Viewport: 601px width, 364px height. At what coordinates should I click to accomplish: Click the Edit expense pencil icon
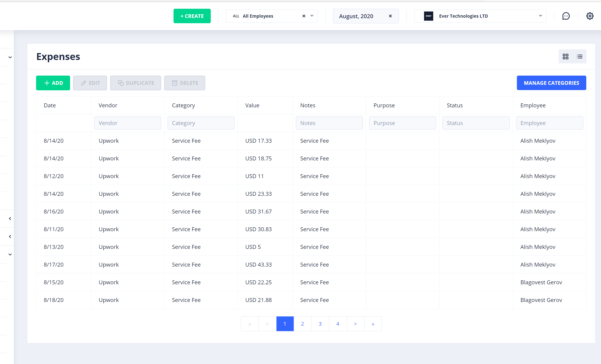[83, 83]
